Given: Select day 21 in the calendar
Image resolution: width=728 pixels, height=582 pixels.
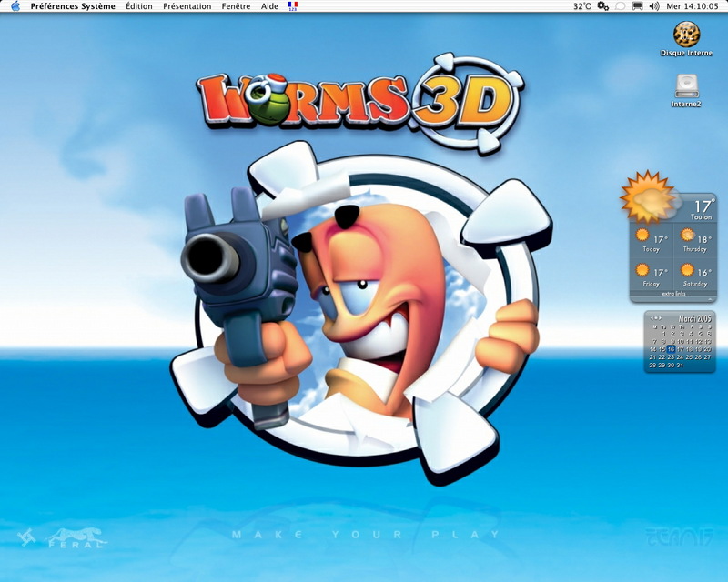Looking at the screenshot, I should pos(652,356).
